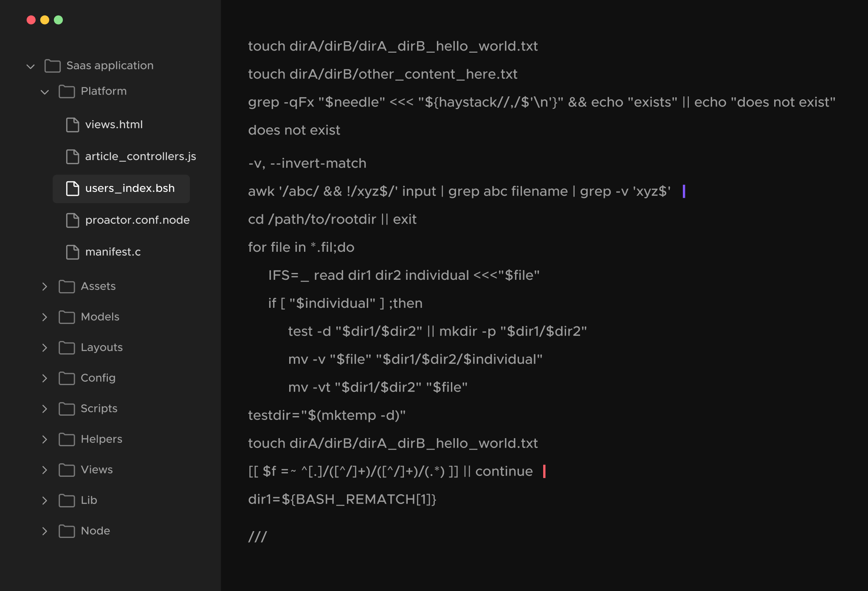The image size is (868, 591).
Task: Click the users_index.bsh file icon
Action: coord(72,189)
